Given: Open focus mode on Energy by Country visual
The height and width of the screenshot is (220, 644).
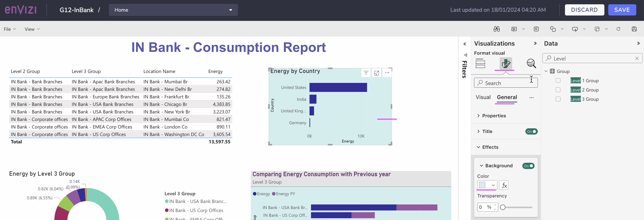Looking at the screenshot, I should [377, 73].
